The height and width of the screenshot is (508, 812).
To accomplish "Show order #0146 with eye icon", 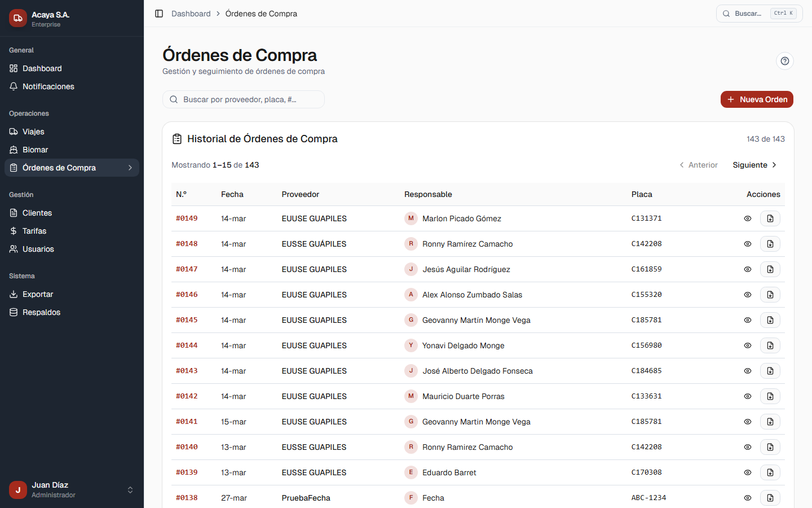I will tap(747, 295).
